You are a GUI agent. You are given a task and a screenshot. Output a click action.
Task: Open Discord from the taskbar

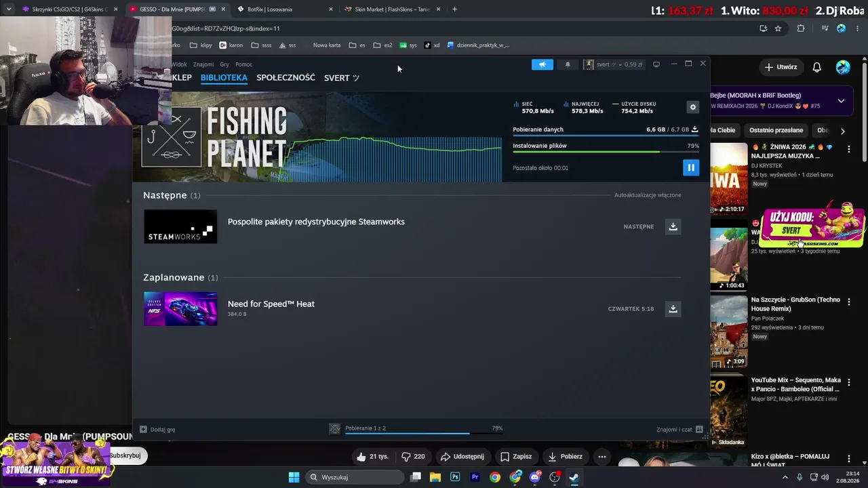click(534, 477)
